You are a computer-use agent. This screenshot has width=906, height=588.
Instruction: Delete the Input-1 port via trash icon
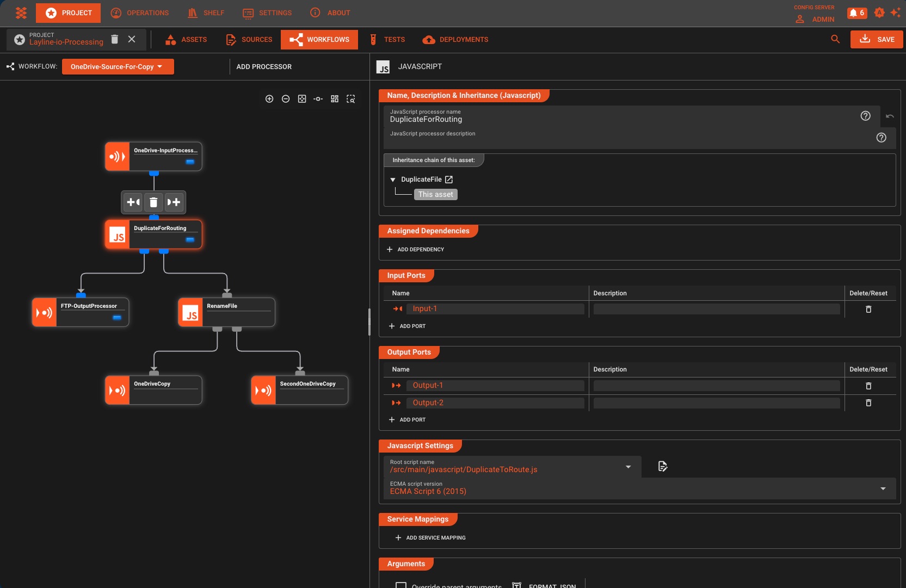(868, 309)
